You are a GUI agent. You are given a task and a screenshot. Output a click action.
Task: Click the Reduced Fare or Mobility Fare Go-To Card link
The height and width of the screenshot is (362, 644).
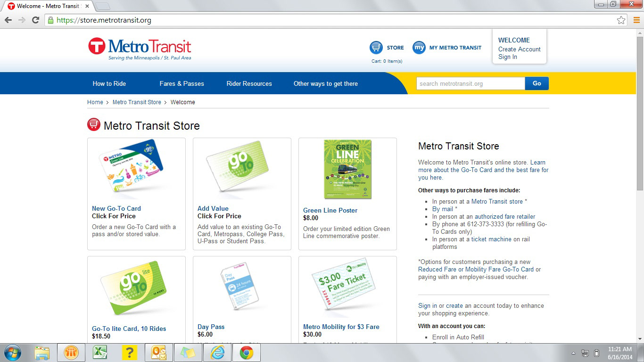tap(476, 269)
